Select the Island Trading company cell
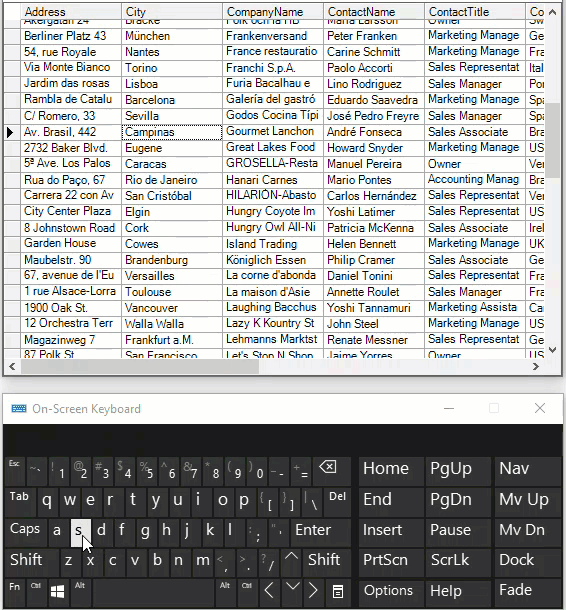This screenshot has height=610, width=566. (x=273, y=244)
